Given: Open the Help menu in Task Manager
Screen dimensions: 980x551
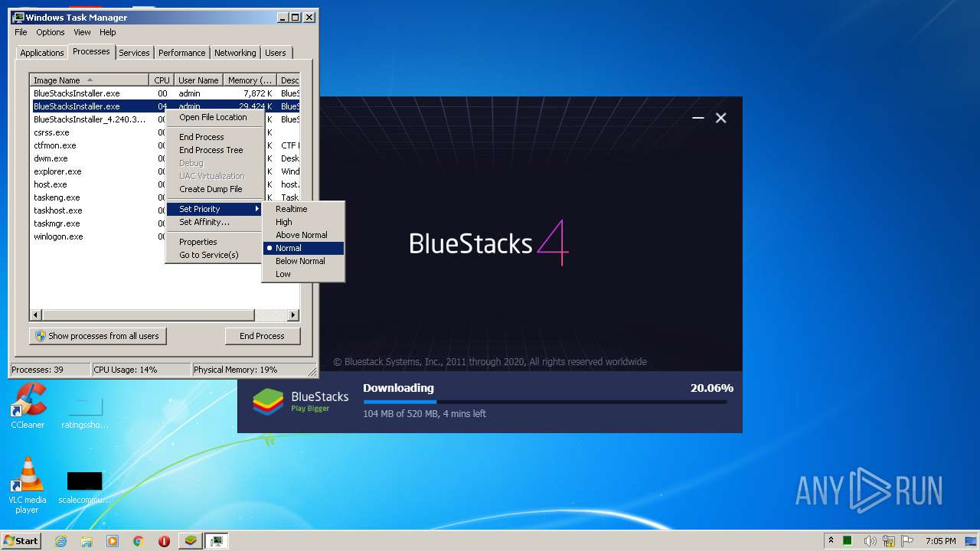Looking at the screenshot, I should tap(108, 32).
